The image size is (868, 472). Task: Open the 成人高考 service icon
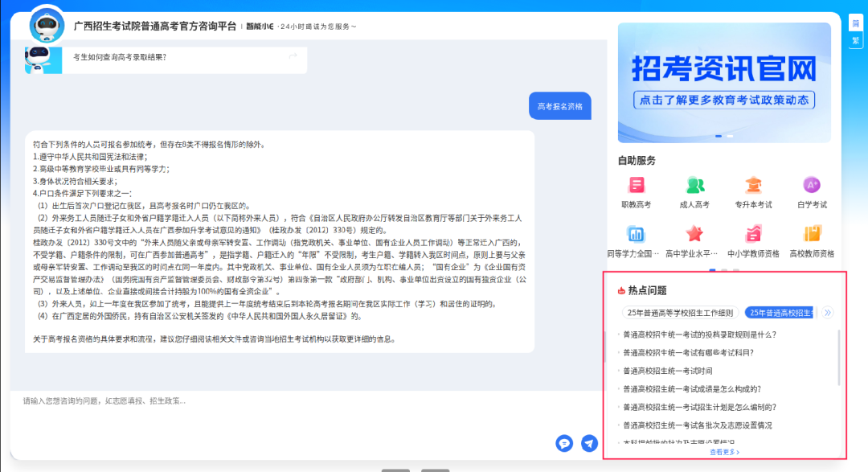coord(694,186)
